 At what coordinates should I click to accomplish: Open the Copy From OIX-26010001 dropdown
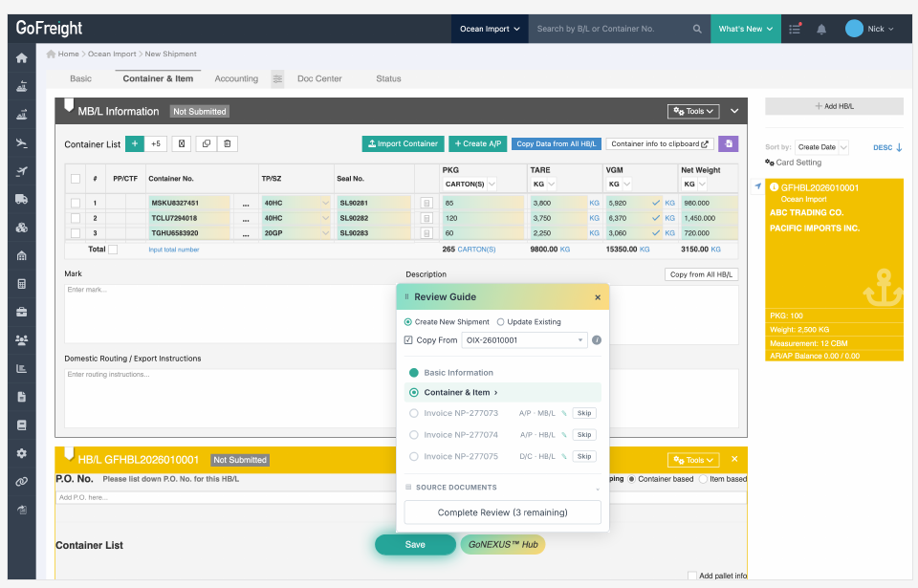[525, 340]
